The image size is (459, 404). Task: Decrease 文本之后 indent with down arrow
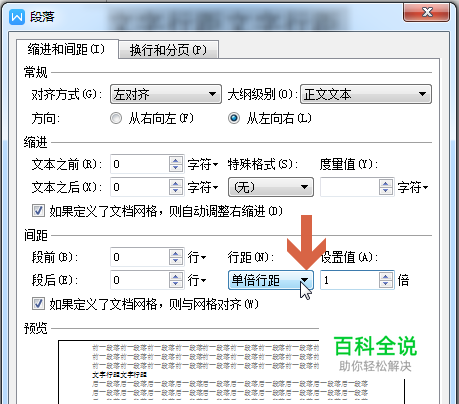[176, 191]
